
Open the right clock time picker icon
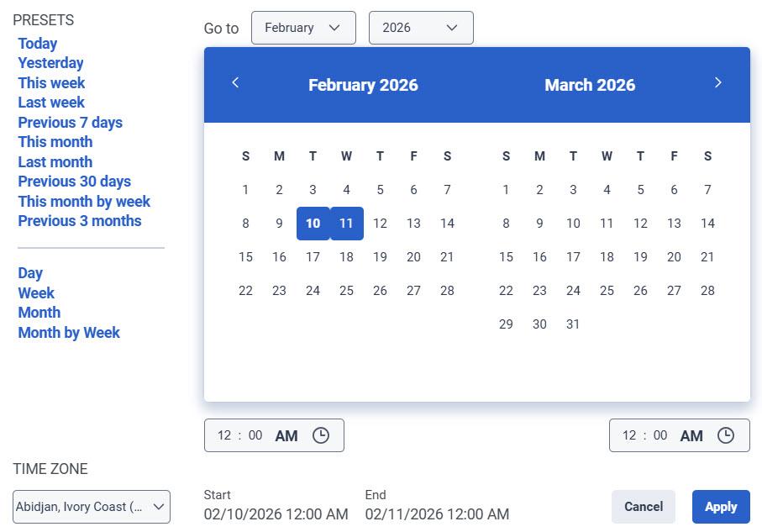[x=726, y=435]
